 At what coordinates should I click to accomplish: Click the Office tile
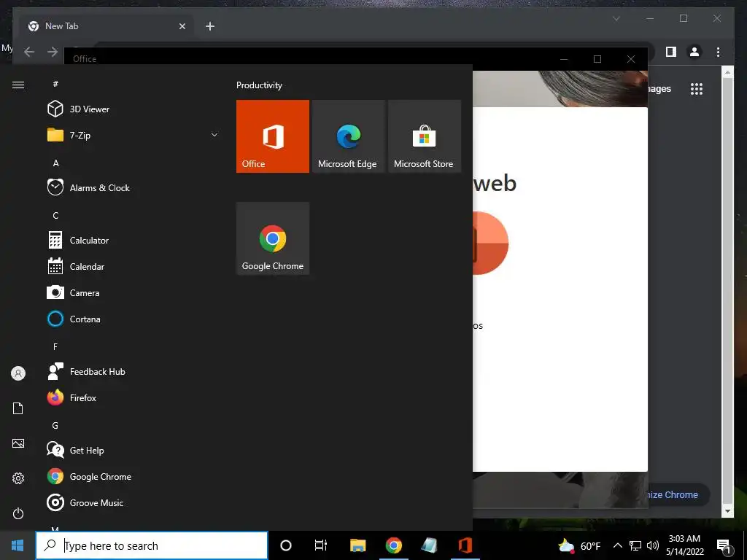pyautogui.click(x=273, y=136)
